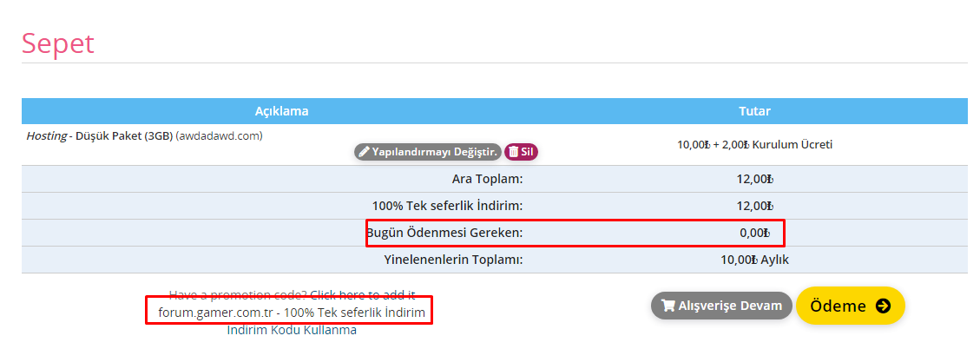Click the İndirim Kodu Kullanma link
This screenshot has height=349, width=980.
(x=292, y=330)
